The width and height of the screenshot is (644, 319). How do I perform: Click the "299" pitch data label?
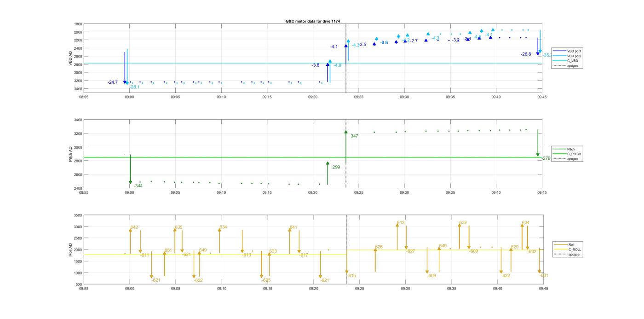coord(336,167)
